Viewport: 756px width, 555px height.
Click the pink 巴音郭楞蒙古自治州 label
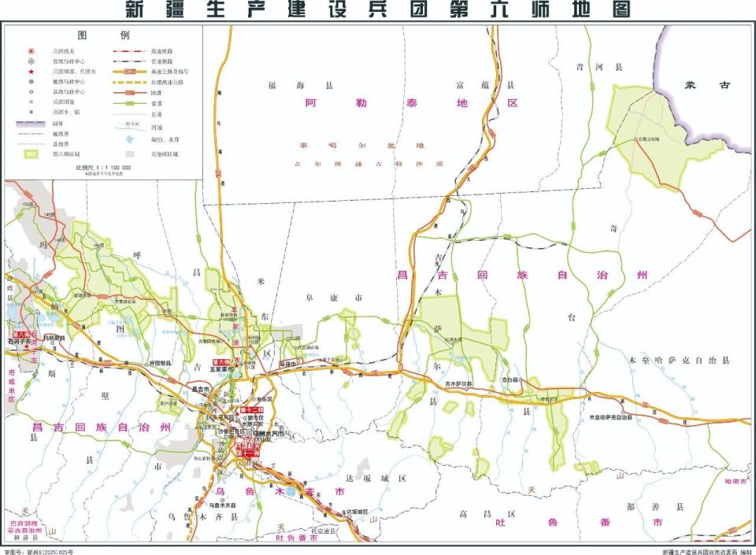tap(25, 527)
